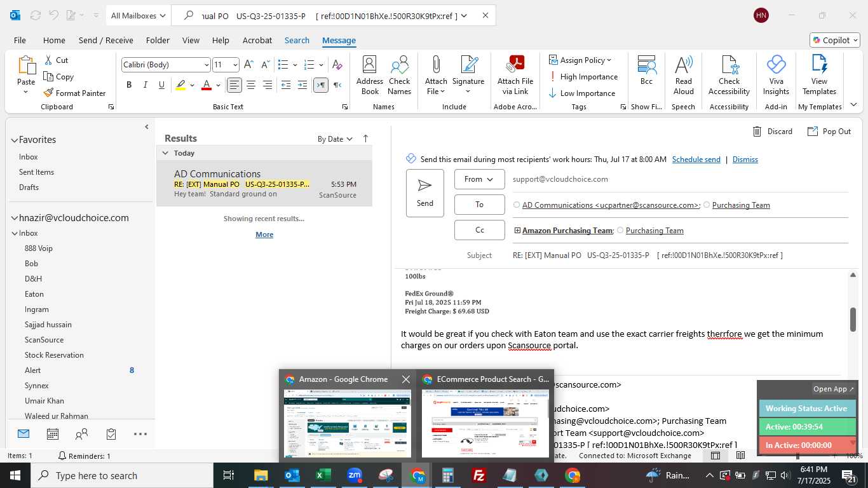Run Check Names on recipients
Image resolution: width=868 pixels, height=488 pixels.
pyautogui.click(x=400, y=75)
